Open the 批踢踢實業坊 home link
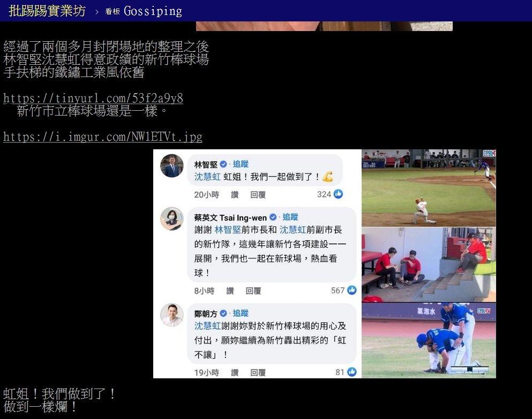This screenshot has width=532, height=419. (47, 11)
